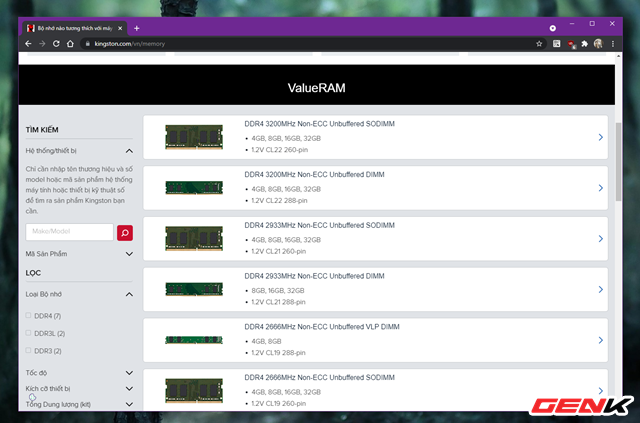Expand the Kích cỡ thiết bị filter
This screenshot has height=423, width=640.
79,389
